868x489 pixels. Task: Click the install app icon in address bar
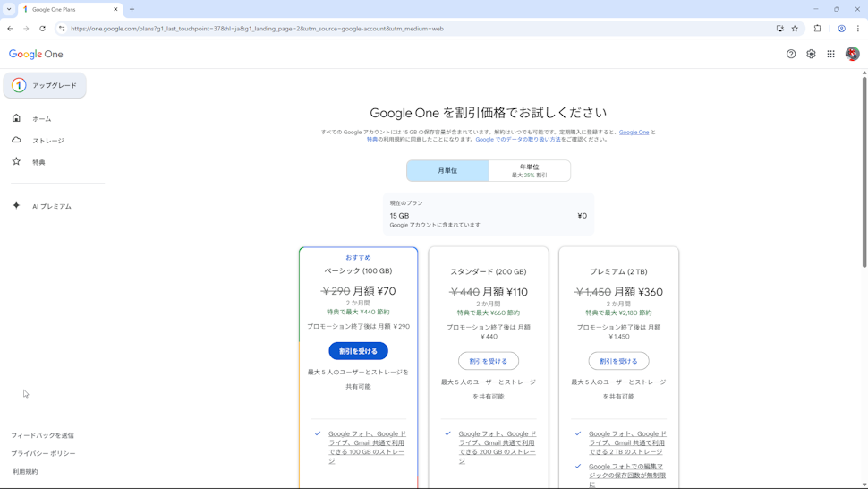[x=780, y=29]
